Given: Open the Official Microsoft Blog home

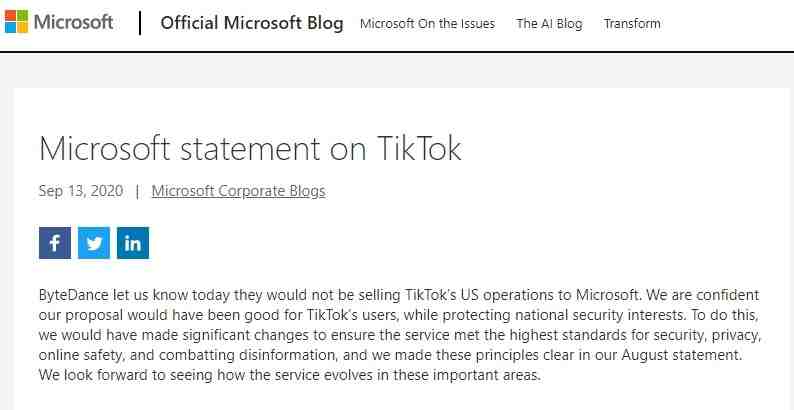Looking at the screenshot, I should pyautogui.click(x=252, y=23).
